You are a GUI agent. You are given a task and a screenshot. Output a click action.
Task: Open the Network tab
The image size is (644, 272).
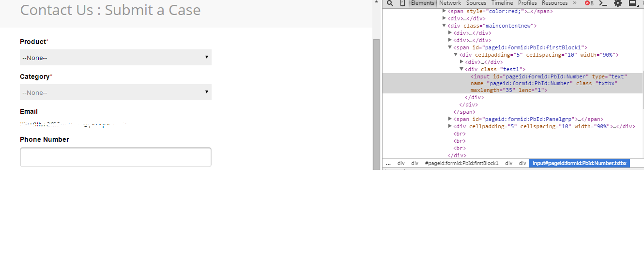pyautogui.click(x=450, y=3)
